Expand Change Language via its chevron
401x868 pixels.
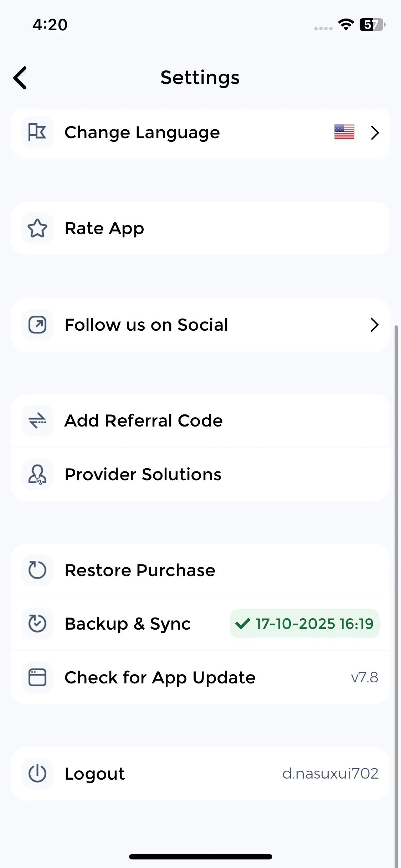click(375, 133)
